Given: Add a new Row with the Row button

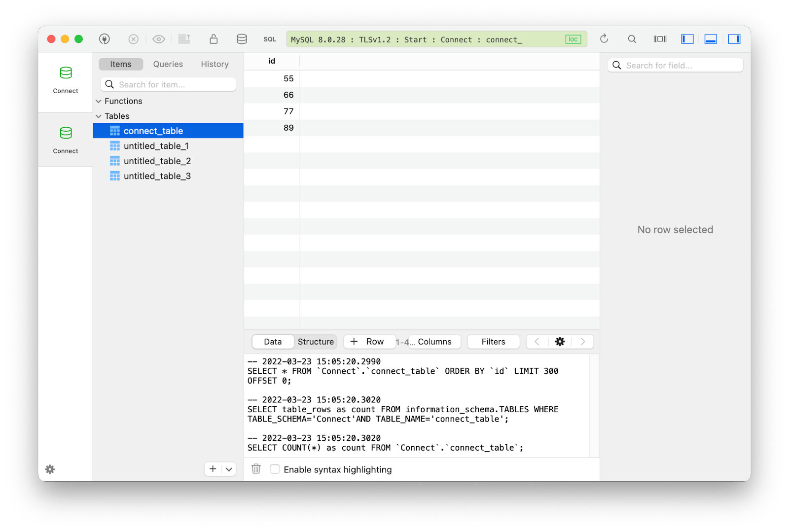Looking at the screenshot, I should point(369,342).
